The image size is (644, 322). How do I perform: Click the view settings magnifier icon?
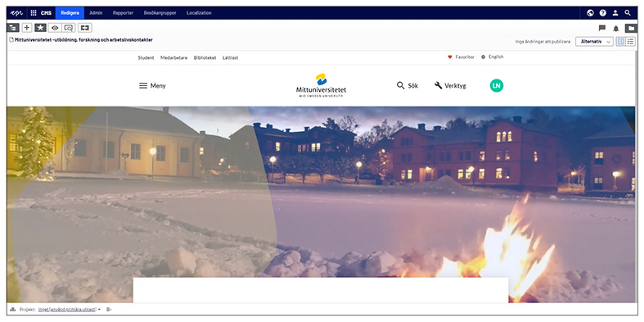(x=69, y=28)
